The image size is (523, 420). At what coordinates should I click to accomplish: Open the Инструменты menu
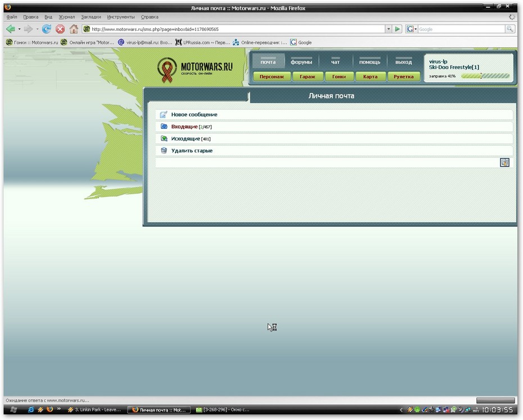121,17
